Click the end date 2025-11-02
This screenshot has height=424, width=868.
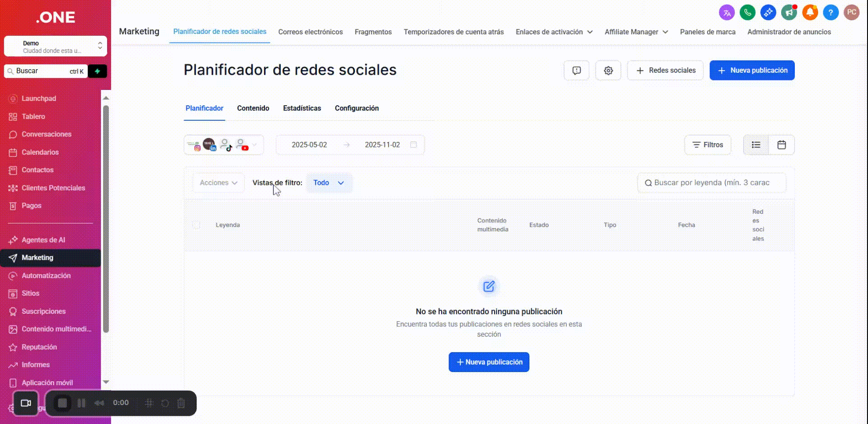click(x=382, y=145)
